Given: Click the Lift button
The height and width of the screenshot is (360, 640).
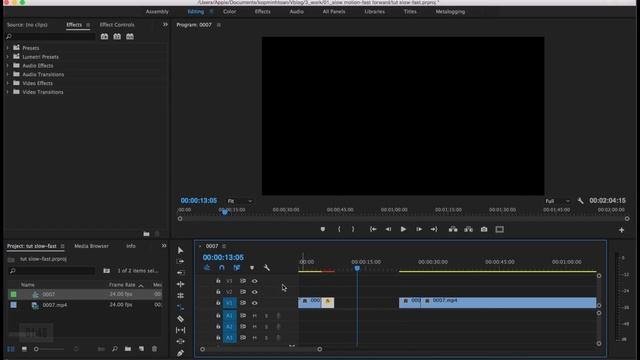Looking at the screenshot, I should (x=453, y=229).
